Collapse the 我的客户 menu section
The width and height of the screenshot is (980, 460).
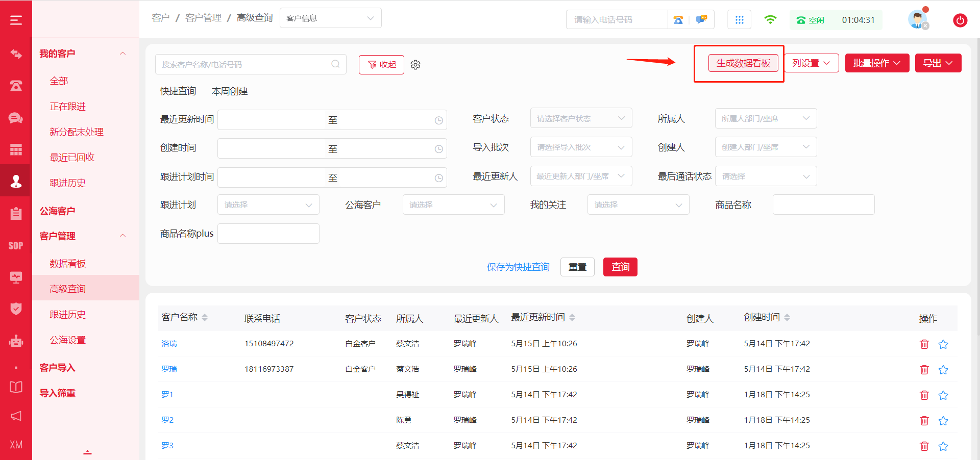click(x=122, y=54)
